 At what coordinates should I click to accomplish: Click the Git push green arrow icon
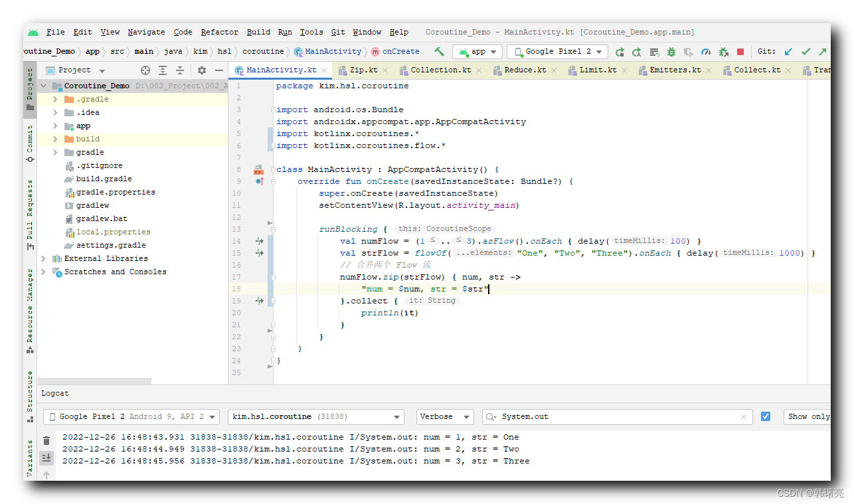click(823, 52)
